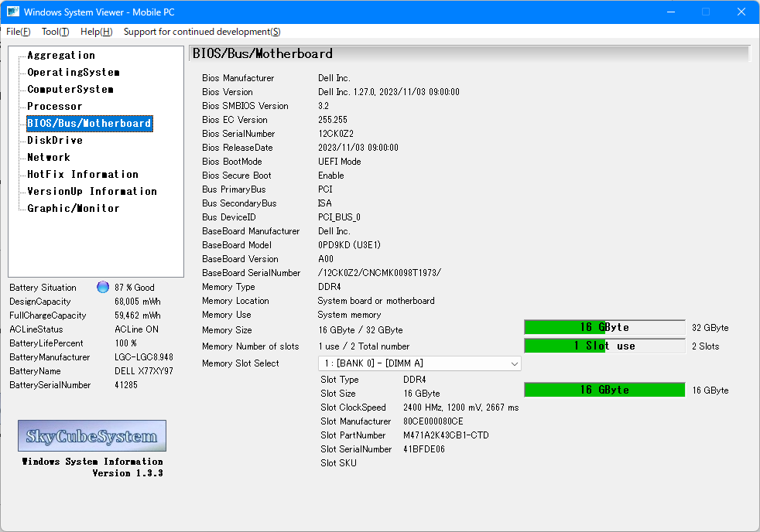Screen dimensions: 760x532
Task: Open DiskDrive details
Action: pos(55,141)
